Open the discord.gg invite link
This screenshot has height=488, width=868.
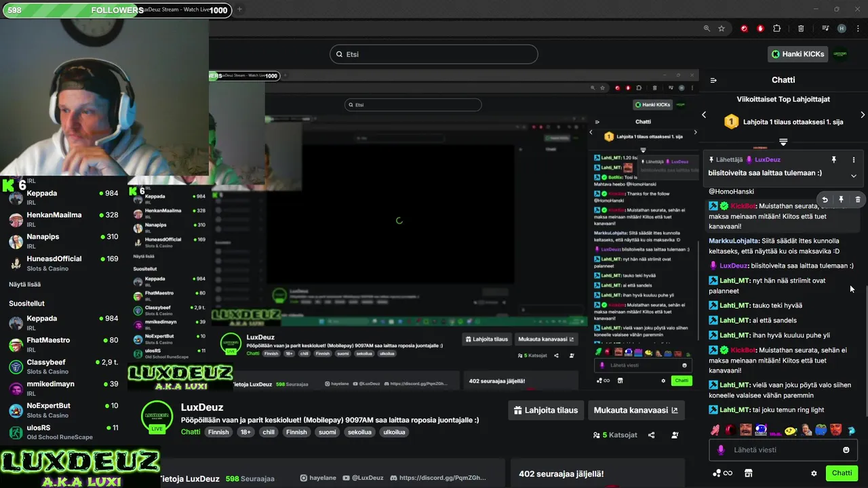tap(437, 478)
